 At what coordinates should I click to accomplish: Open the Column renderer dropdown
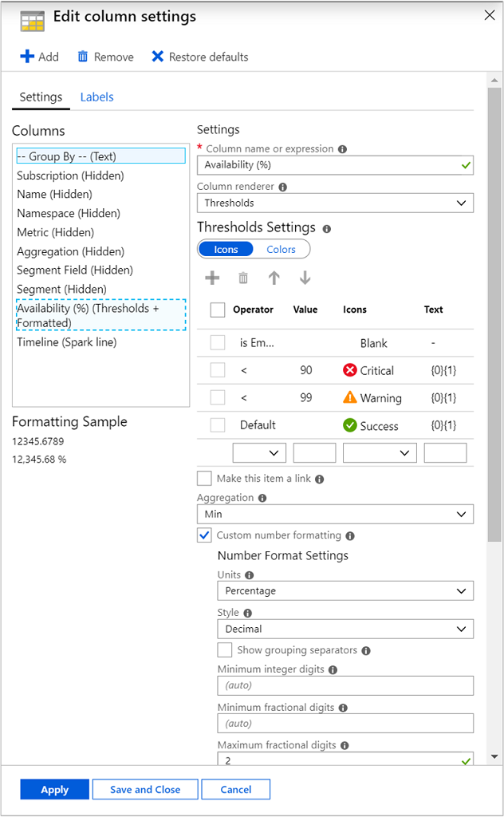point(335,203)
